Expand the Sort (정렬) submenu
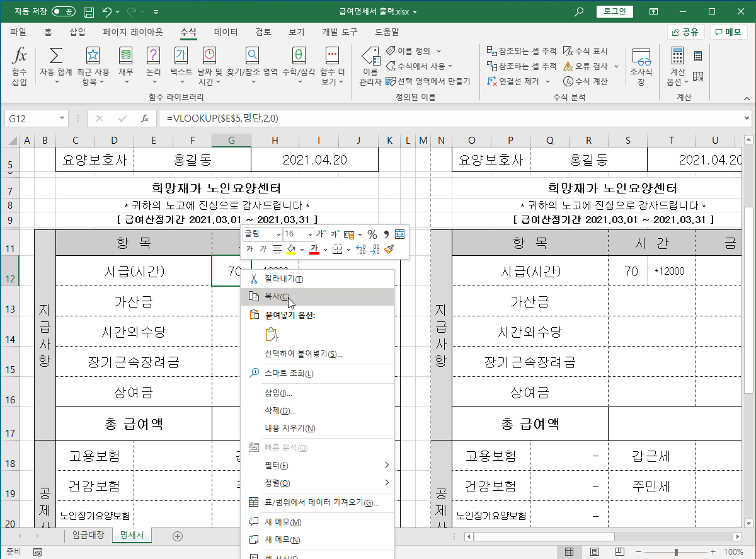Viewport: 756px width, 559px height. point(318,483)
